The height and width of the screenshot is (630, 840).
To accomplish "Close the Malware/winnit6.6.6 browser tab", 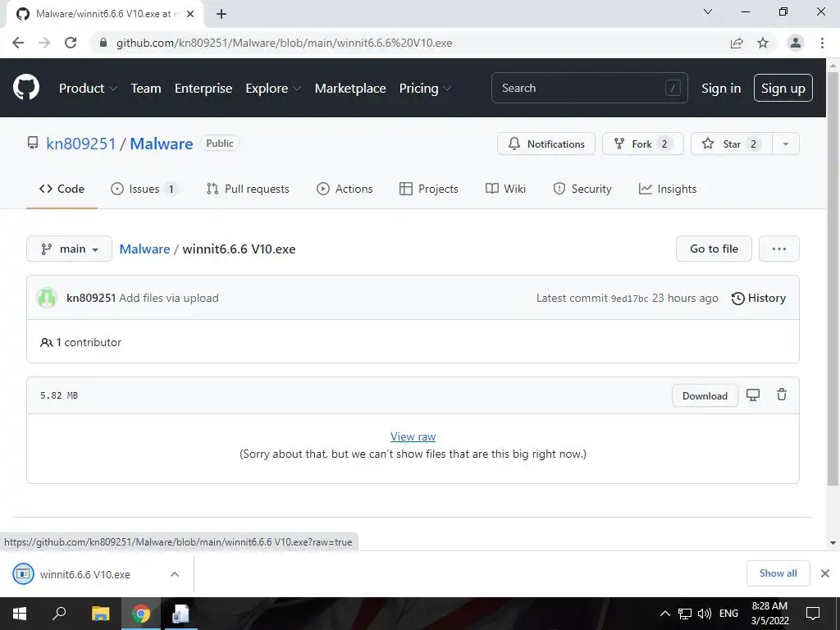I will pyautogui.click(x=190, y=14).
